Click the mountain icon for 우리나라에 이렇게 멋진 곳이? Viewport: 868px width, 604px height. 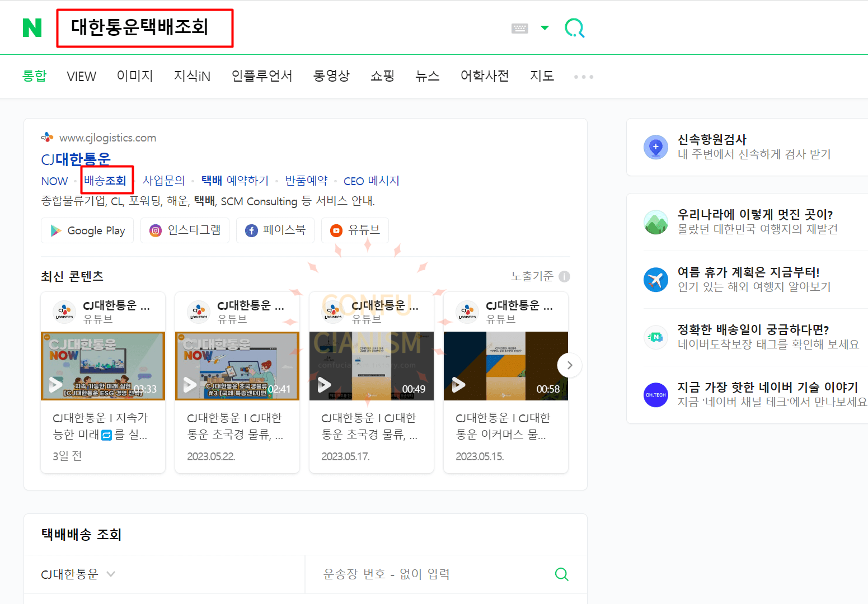click(x=656, y=222)
